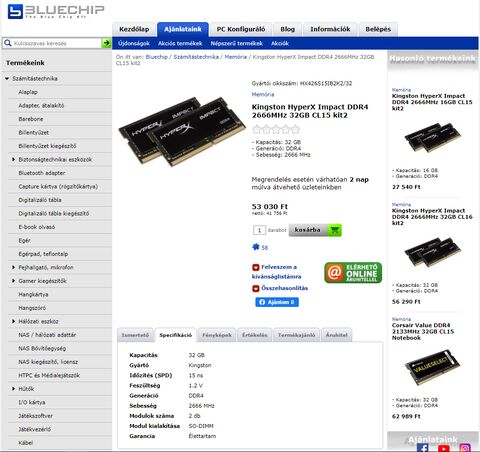The height and width of the screenshot is (452, 480).
Task: Click the main HyperX memory product image
Action: tap(182, 131)
